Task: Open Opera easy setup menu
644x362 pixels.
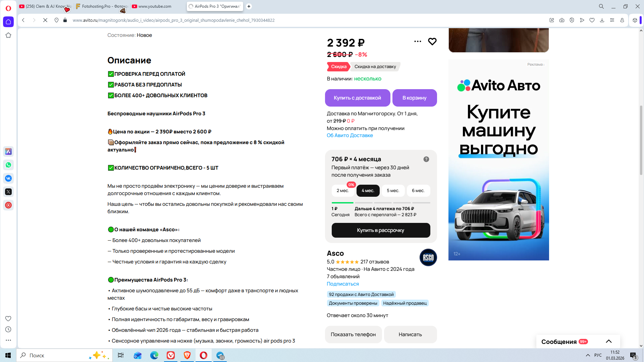Action: point(612,20)
